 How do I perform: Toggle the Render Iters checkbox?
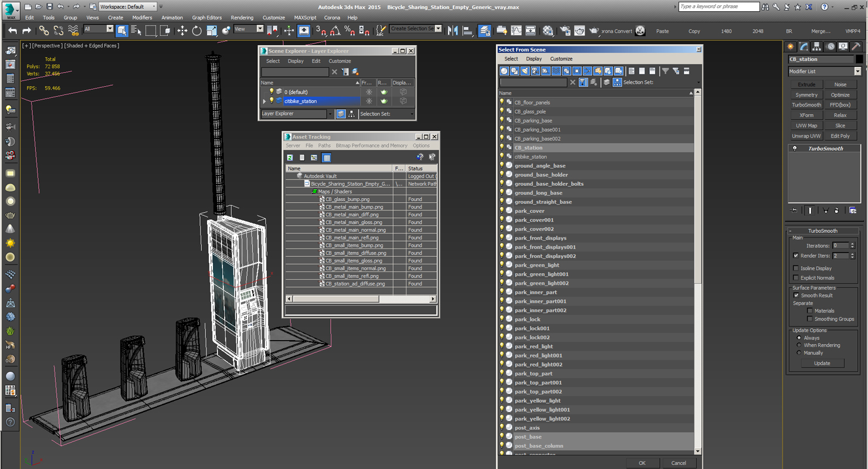(x=796, y=256)
